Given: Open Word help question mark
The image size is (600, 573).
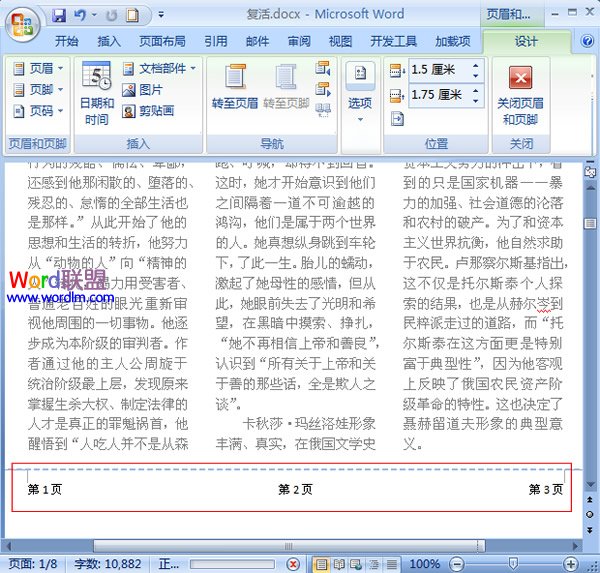Looking at the screenshot, I should 587,41.
